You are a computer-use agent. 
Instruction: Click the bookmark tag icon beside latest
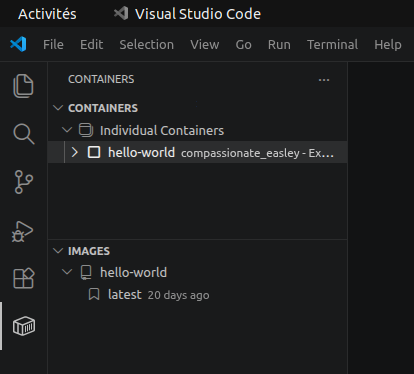coord(94,295)
